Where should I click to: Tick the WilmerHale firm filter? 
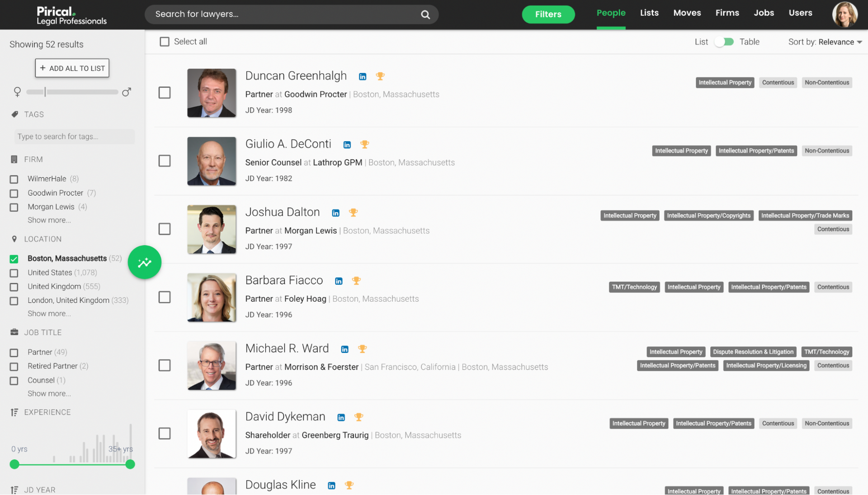[x=14, y=179]
